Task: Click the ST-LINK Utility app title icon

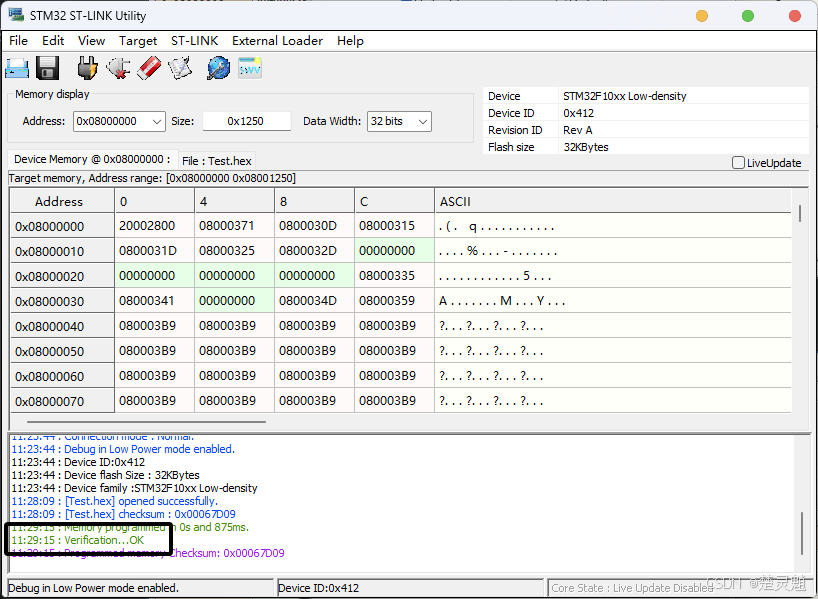Action: pos(16,15)
